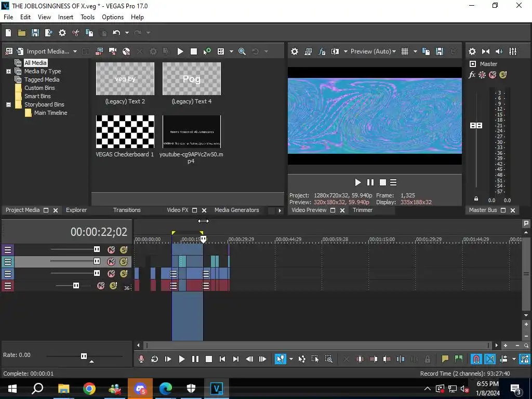532x399 pixels.
Task: Click the Video Output FX icon
Action: click(x=322, y=51)
